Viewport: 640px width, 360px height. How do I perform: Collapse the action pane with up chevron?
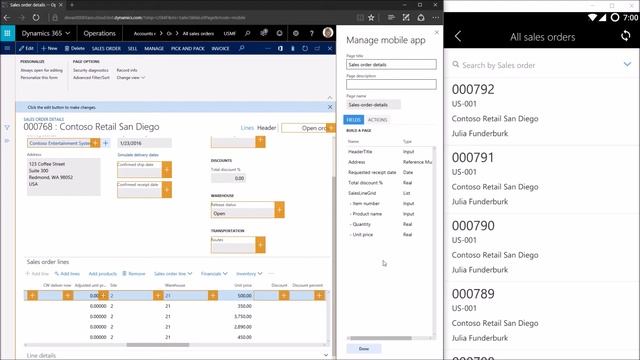(x=330, y=98)
